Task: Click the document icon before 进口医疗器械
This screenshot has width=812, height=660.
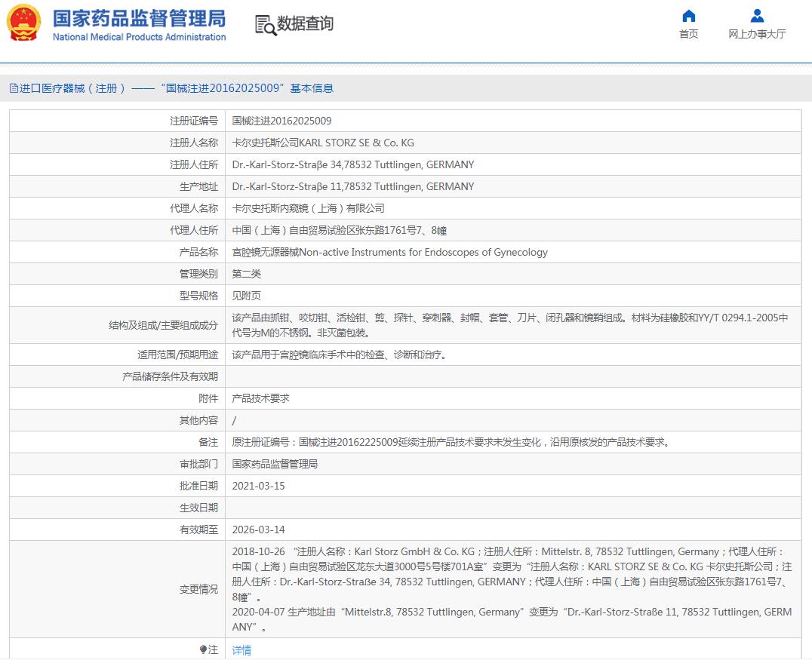Action: click(14, 88)
